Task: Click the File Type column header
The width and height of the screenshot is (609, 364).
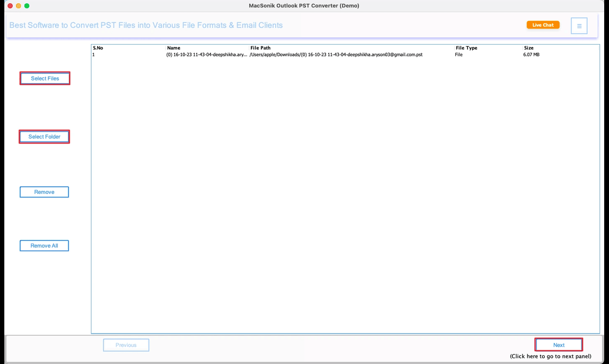Action: coord(466,47)
